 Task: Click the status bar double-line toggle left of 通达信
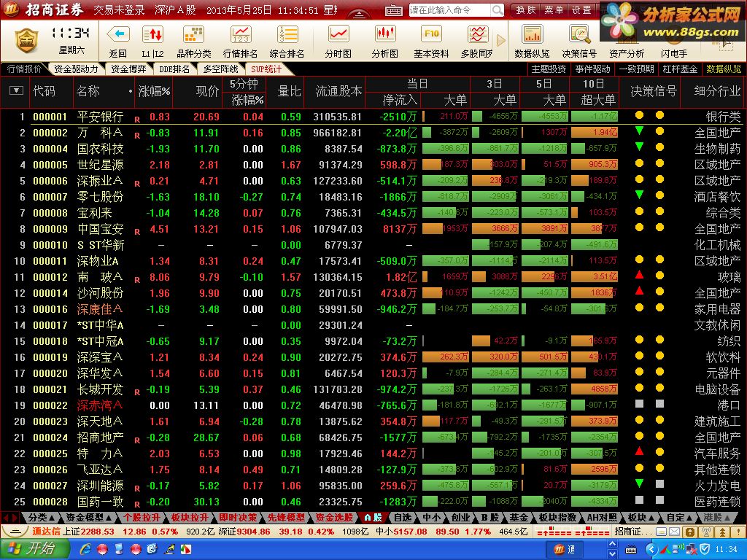coord(15,532)
